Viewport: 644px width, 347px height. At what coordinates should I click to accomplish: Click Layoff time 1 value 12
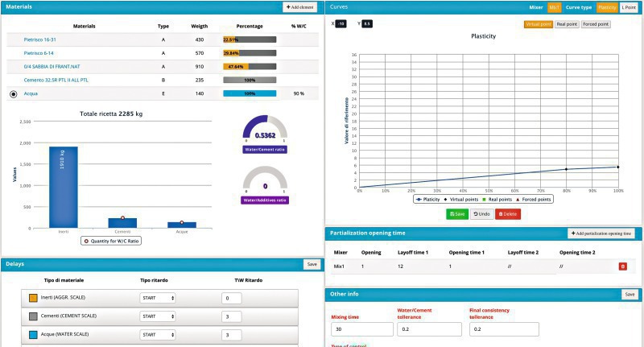pyautogui.click(x=400, y=266)
